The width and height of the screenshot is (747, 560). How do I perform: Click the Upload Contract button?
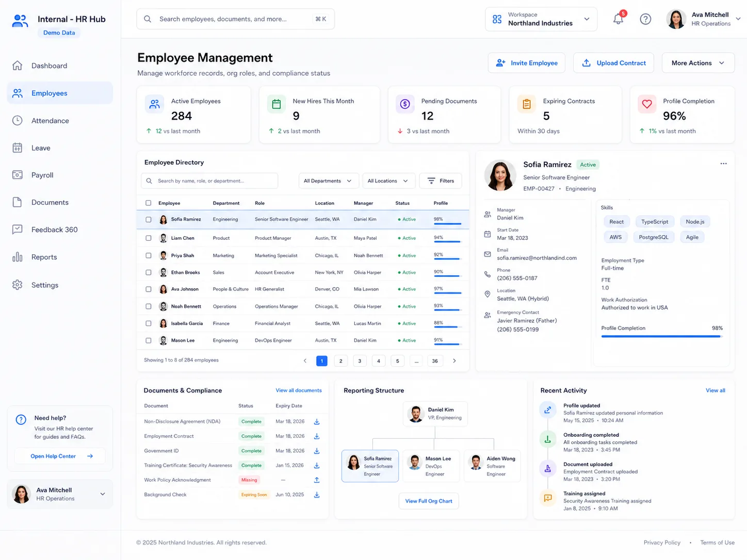[x=614, y=63]
